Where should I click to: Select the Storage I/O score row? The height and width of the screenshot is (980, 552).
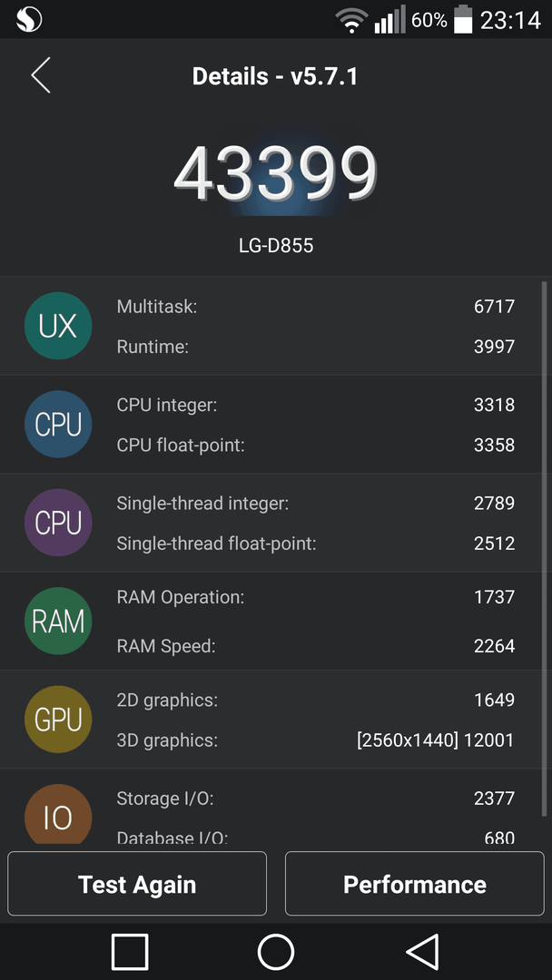pyautogui.click(x=315, y=799)
